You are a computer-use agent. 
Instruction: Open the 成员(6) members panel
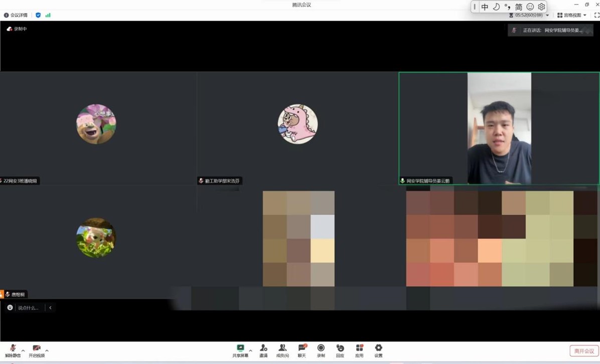click(282, 350)
